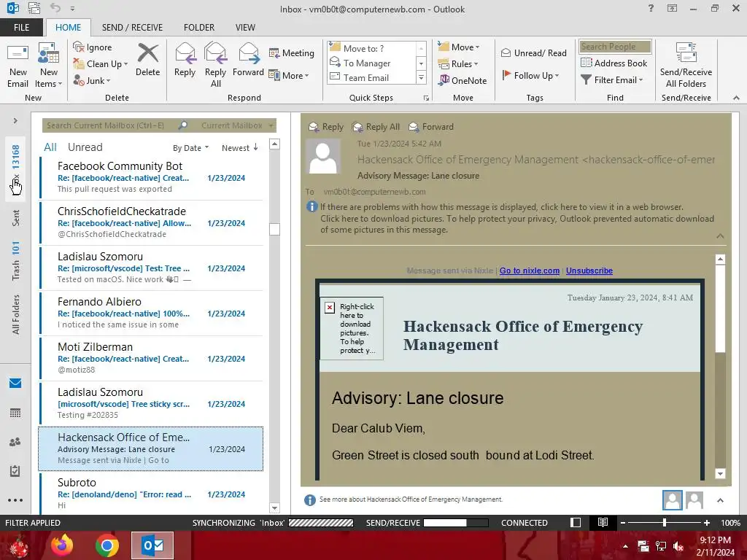Show All messages filter
The width and height of the screenshot is (747, 560).
50,147
